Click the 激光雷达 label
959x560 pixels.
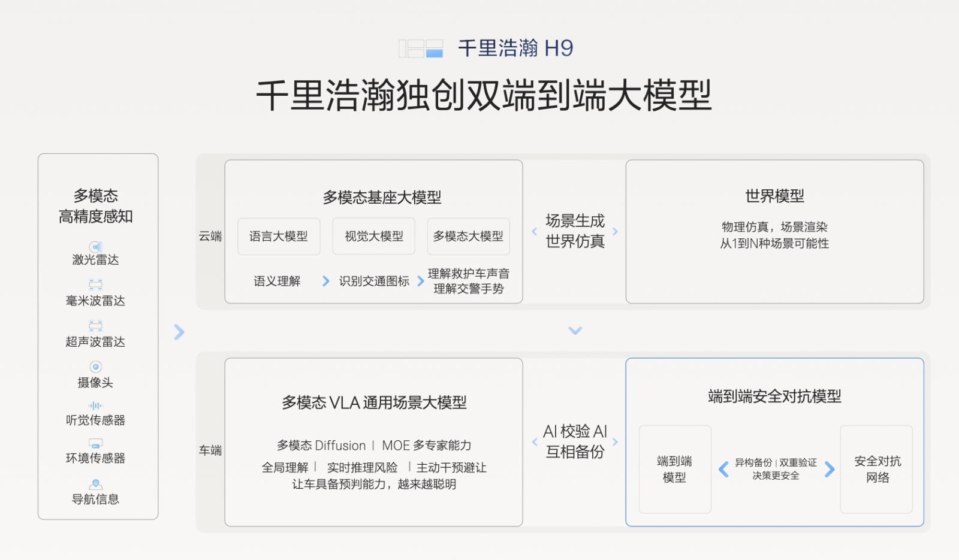[x=96, y=260]
